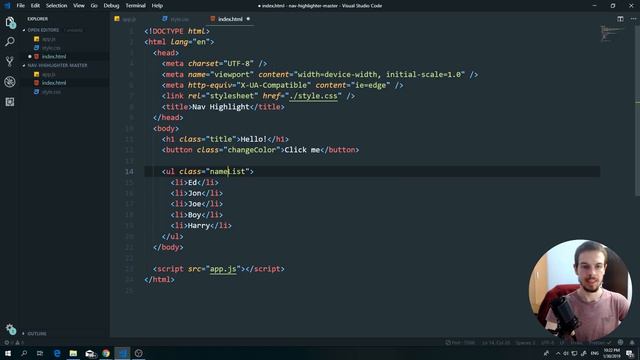Follow the app.js link in script tag
The image size is (640, 360).
[223, 269]
